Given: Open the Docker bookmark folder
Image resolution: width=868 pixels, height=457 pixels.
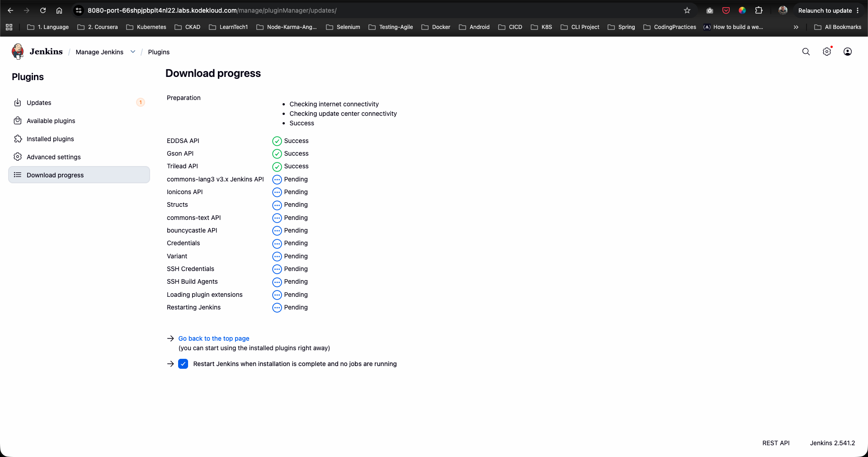Looking at the screenshot, I should pos(436,27).
